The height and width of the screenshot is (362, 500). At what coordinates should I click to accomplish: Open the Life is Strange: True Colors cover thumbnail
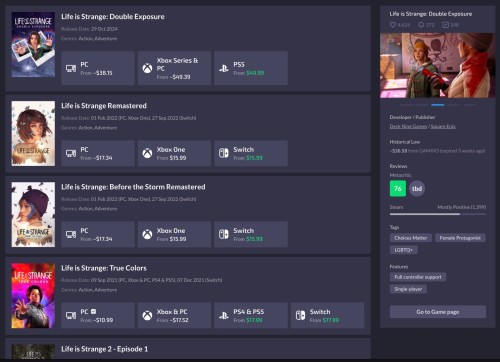[x=33, y=296]
